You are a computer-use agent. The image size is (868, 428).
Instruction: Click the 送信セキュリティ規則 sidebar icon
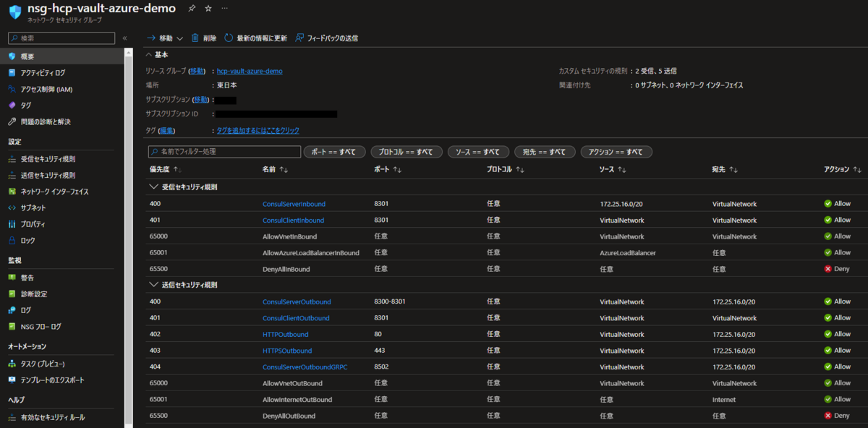tap(12, 175)
